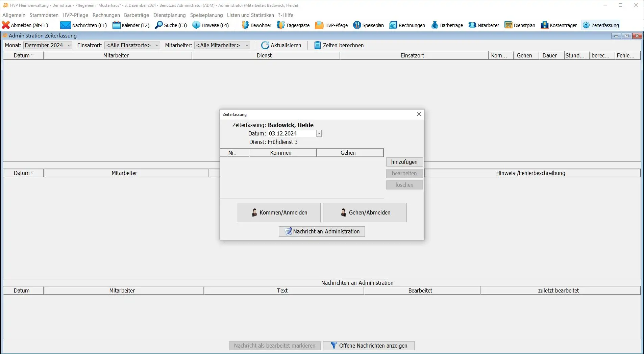Open Nachrichten (F1) envelope icon
644x354 pixels.
click(65, 25)
